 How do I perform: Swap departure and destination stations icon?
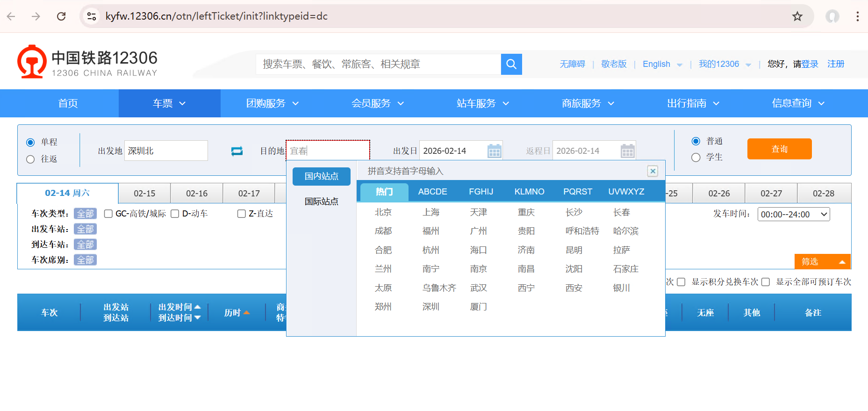coord(237,151)
